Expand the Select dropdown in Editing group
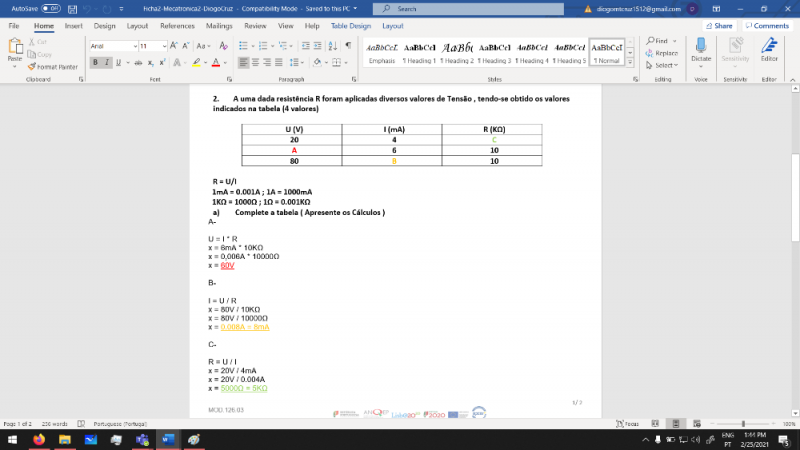Screen dimensions: 800x450 (x=665, y=65)
